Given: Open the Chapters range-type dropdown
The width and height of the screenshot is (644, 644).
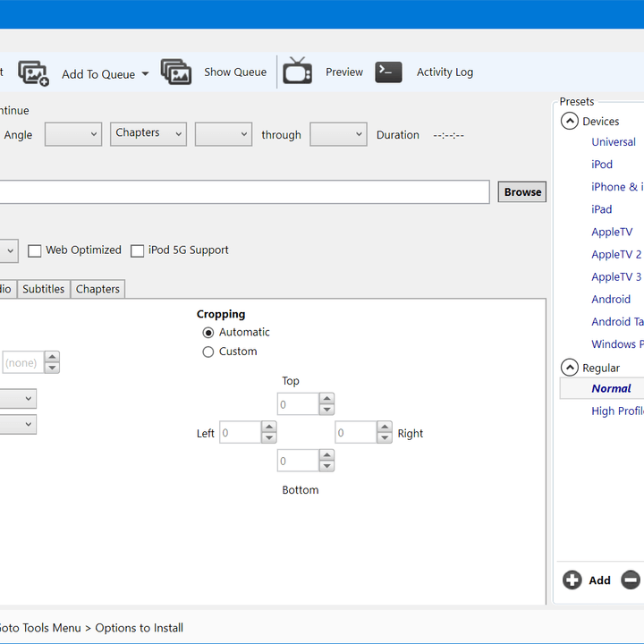Looking at the screenshot, I should click(x=148, y=134).
